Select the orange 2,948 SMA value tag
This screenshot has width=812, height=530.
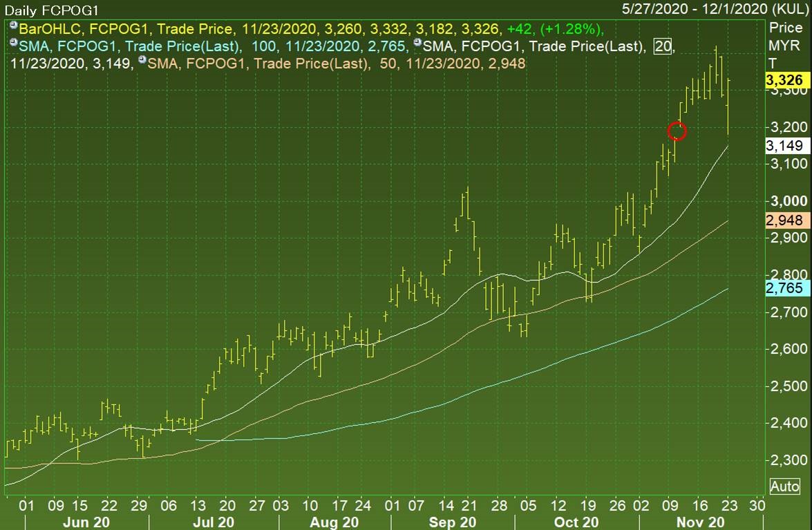click(x=784, y=220)
